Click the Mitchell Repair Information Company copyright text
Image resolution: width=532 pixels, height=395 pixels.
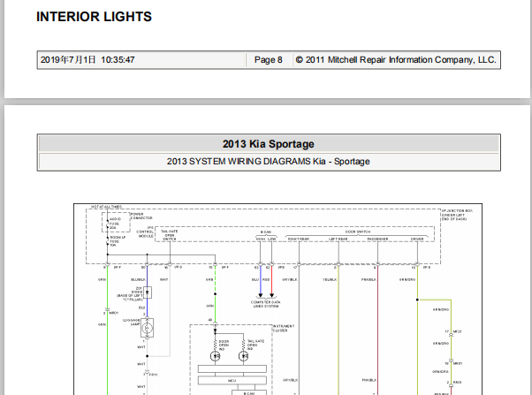396,60
